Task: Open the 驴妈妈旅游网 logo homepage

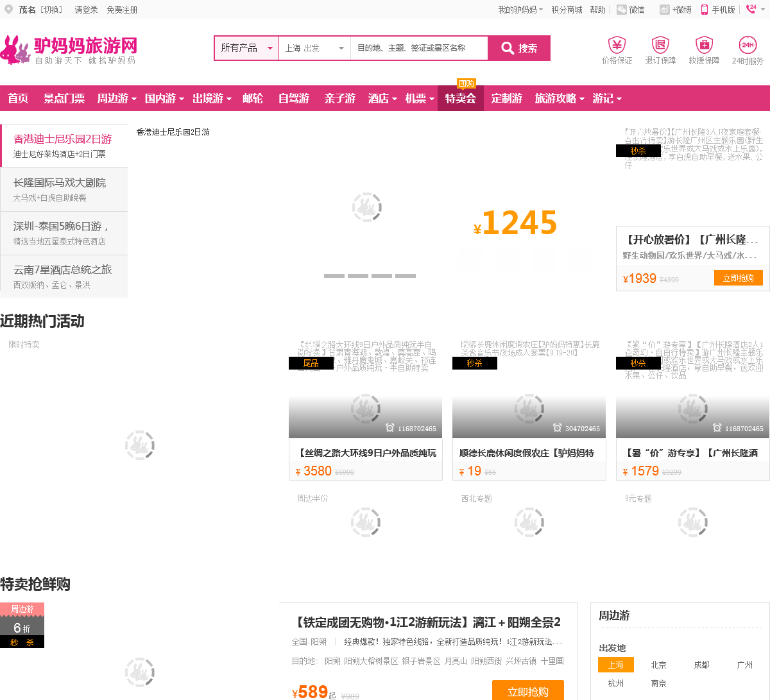Action: tap(69, 49)
